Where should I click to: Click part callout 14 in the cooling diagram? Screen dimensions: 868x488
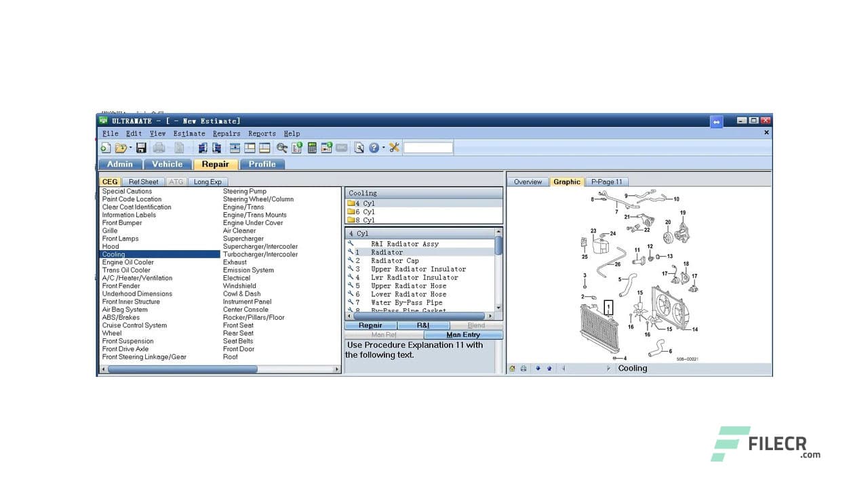click(x=694, y=329)
